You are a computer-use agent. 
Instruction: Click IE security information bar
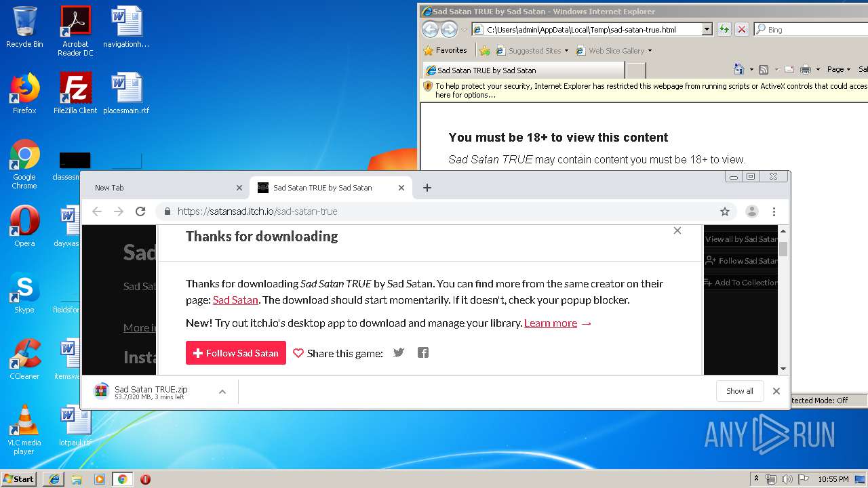[x=644, y=90]
